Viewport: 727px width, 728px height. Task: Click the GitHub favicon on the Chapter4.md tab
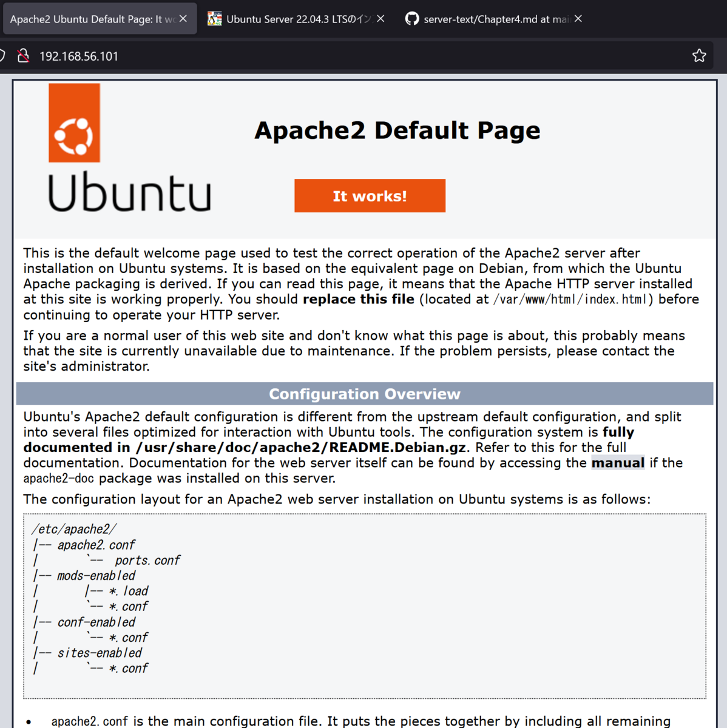412,19
